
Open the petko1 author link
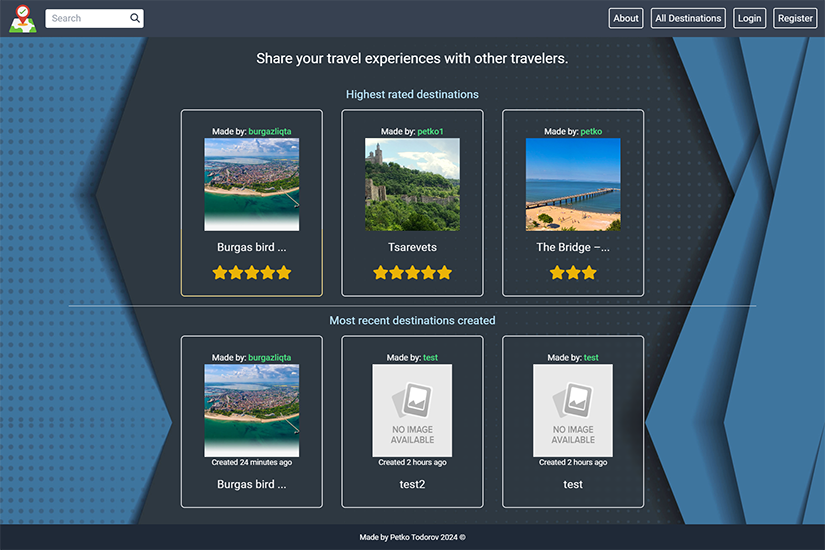[430, 131]
